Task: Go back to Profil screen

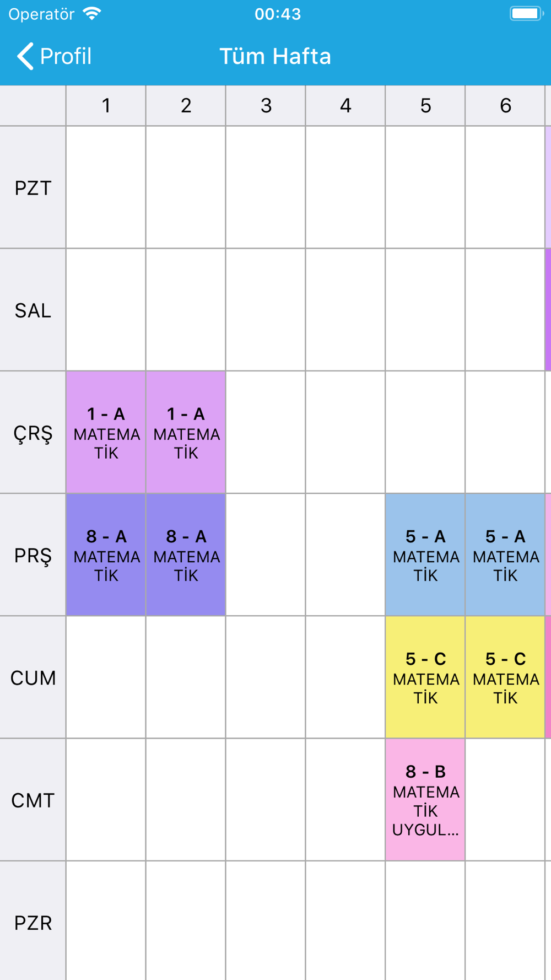Action: pos(54,56)
